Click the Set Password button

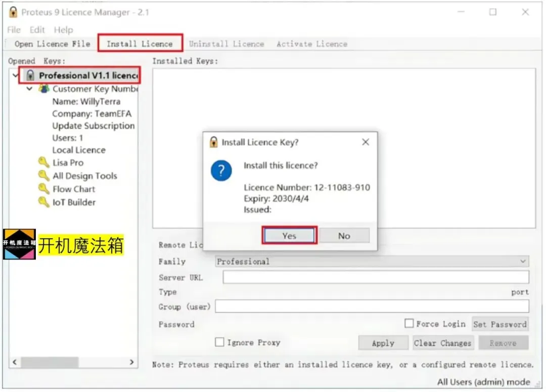500,324
